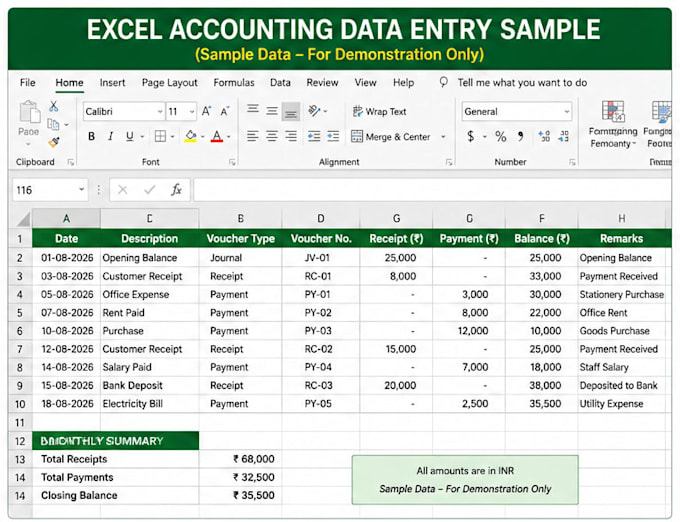Switch to the Insert tab
The image size is (680, 522).
click(x=112, y=82)
